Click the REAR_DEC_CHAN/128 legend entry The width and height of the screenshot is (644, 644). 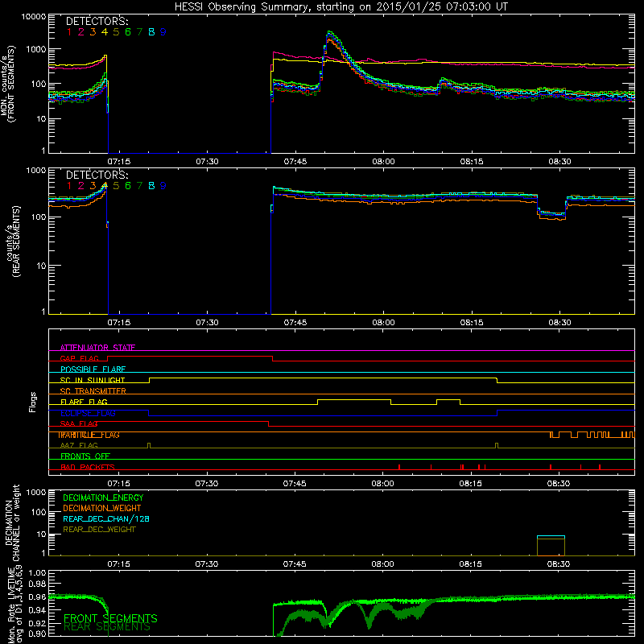tap(106, 518)
